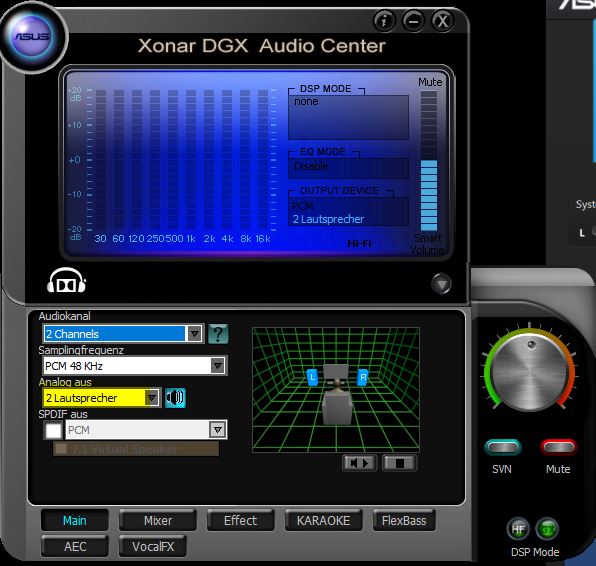
Task: Click the DSP MODE none field
Action: [348, 117]
